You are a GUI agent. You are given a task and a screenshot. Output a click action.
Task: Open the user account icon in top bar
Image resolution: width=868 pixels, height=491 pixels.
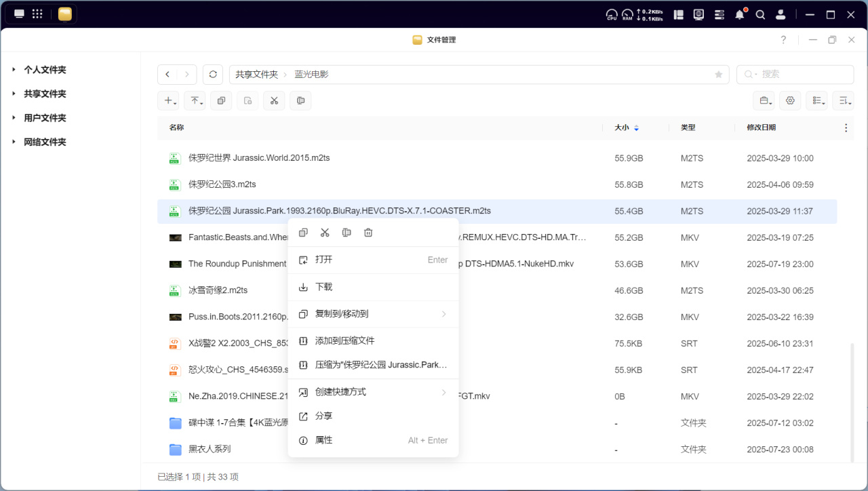click(781, 14)
